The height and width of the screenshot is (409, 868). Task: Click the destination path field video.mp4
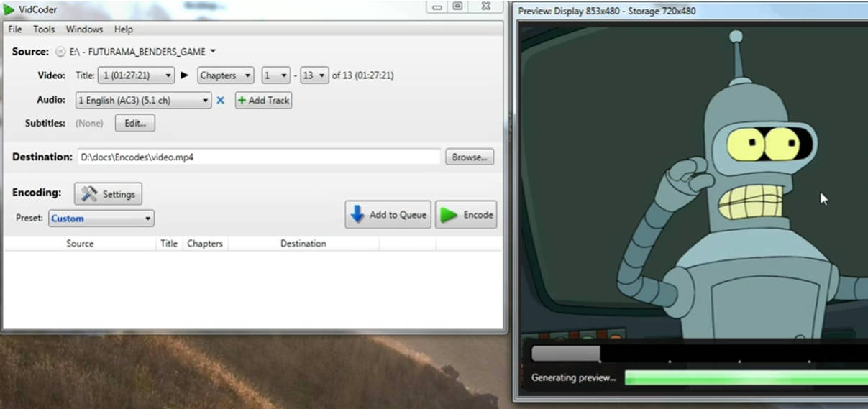click(259, 157)
